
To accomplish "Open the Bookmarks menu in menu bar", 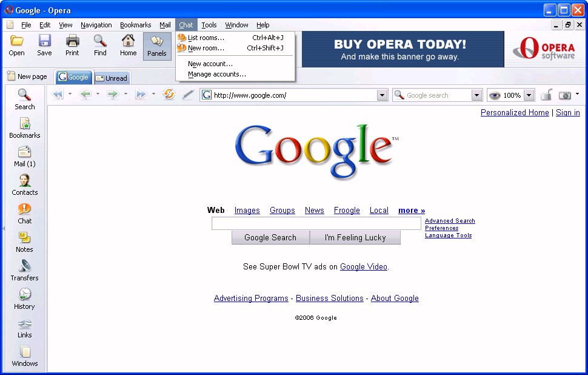I will [135, 25].
